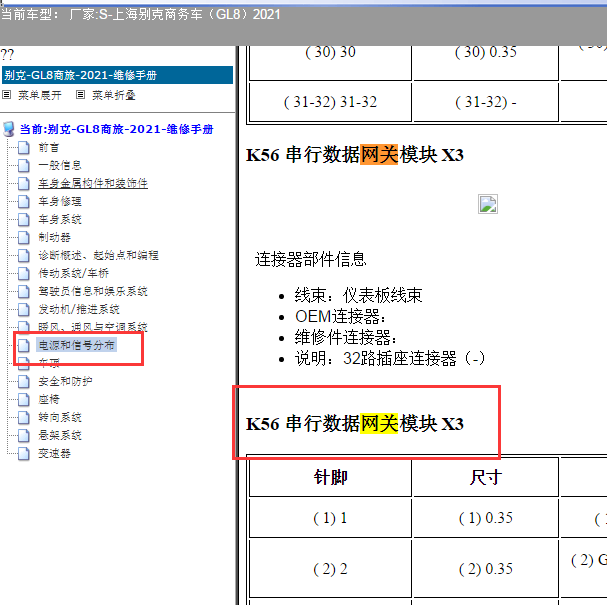The image size is (607, 605).
Task: Click the page icon next to 发动机/推进系统
Action: pyautogui.click(x=24, y=309)
